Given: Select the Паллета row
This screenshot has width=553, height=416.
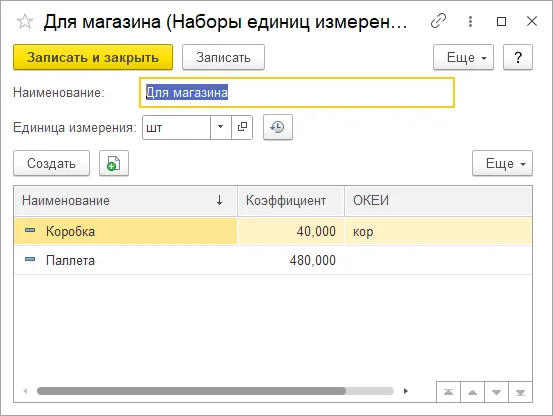Looking at the screenshot, I should [x=273, y=260].
